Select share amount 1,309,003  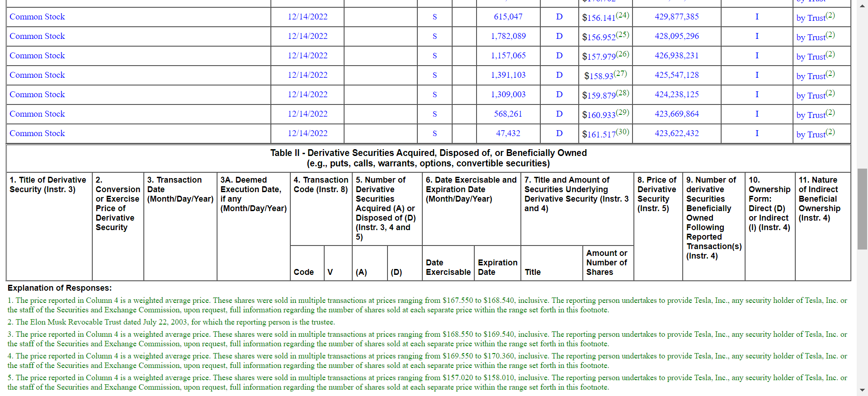pos(508,94)
